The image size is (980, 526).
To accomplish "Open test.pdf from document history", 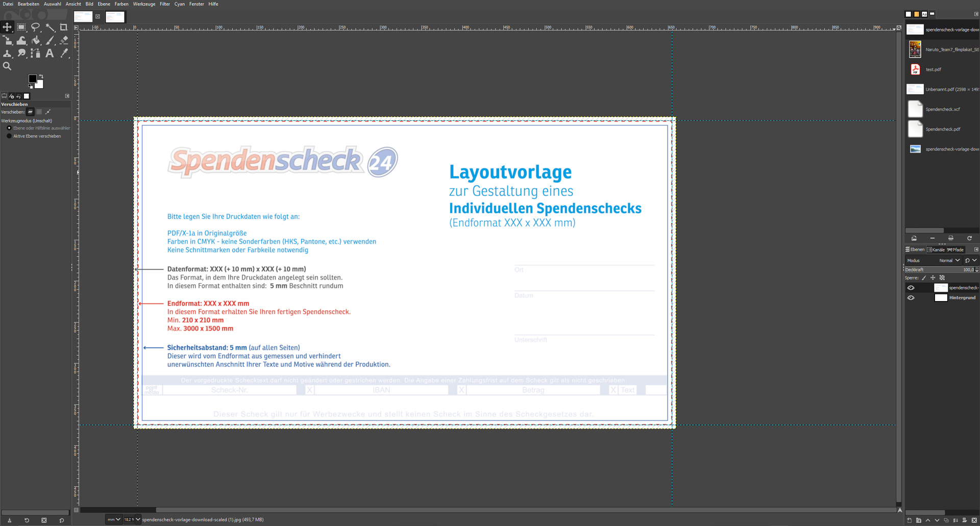I will tap(942, 69).
